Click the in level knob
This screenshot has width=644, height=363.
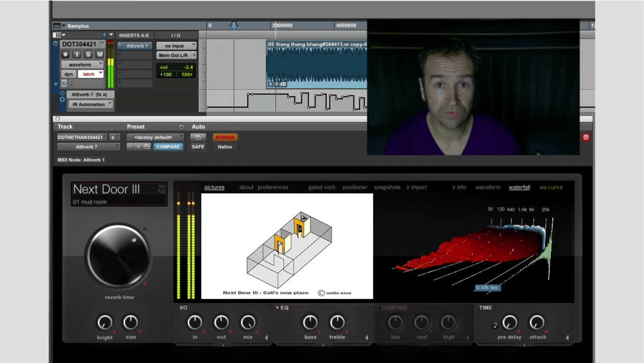tap(195, 323)
